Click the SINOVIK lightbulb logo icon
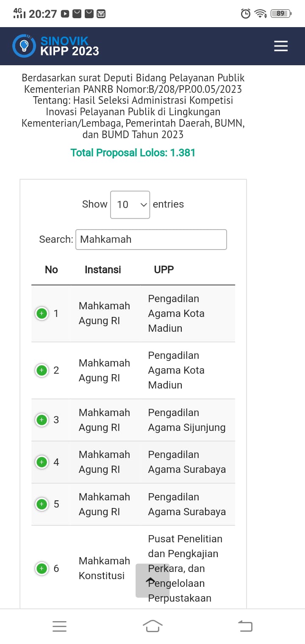Image resolution: width=305 pixels, height=644 pixels. tap(24, 46)
